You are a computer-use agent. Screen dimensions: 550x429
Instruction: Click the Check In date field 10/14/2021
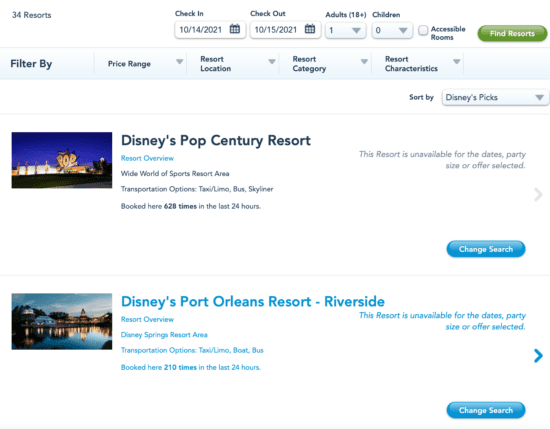pyautogui.click(x=210, y=29)
